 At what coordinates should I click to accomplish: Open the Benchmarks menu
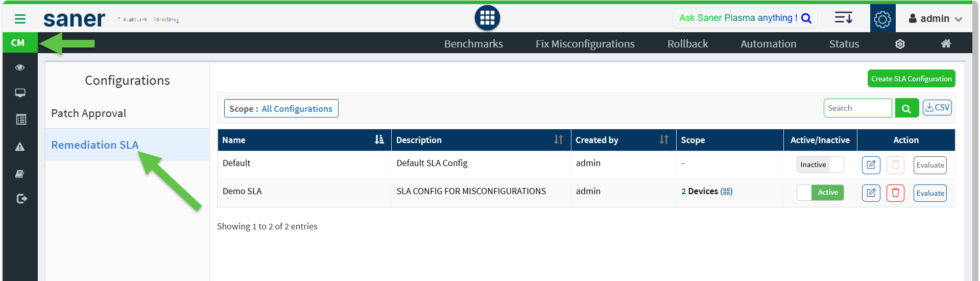tap(473, 44)
